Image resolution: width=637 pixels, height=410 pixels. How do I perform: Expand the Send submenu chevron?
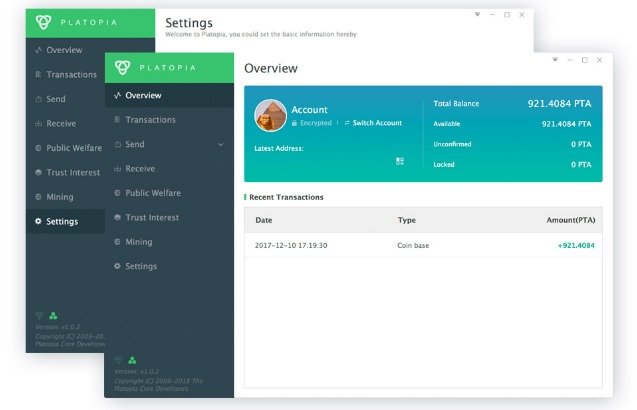(x=220, y=144)
